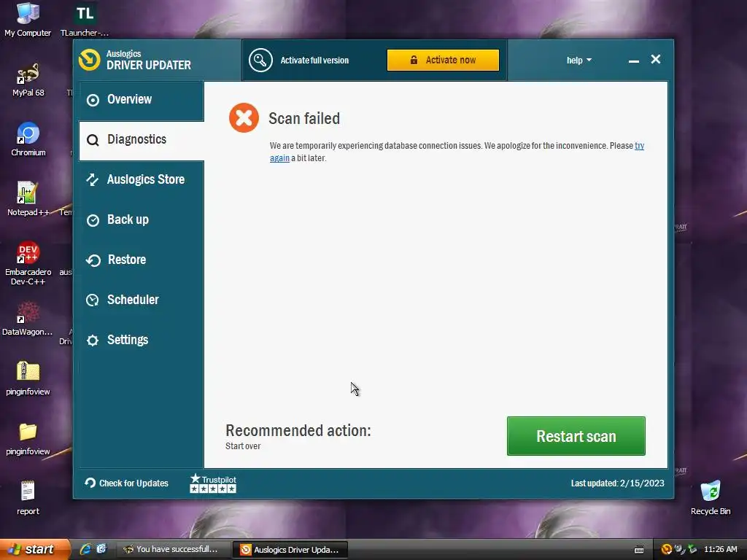Select the Recycle Bin icon
This screenshot has height=560, width=747.
pos(711,498)
